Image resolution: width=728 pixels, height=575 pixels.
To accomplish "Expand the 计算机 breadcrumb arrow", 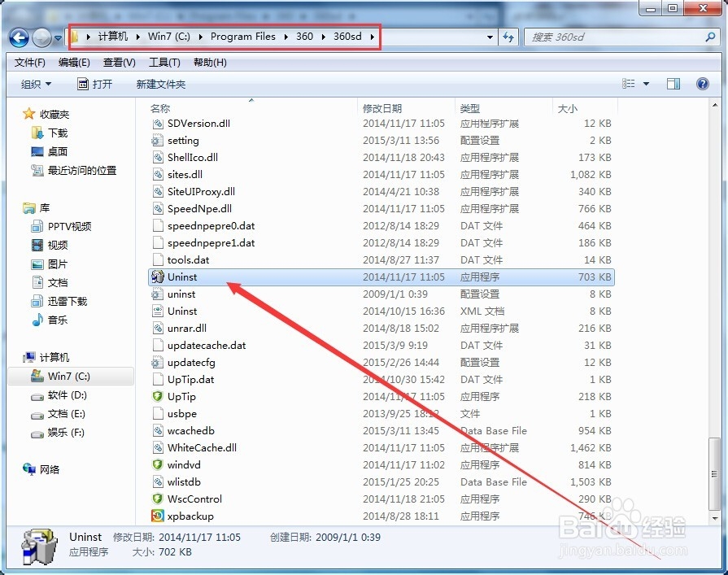I will click(x=138, y=37).
